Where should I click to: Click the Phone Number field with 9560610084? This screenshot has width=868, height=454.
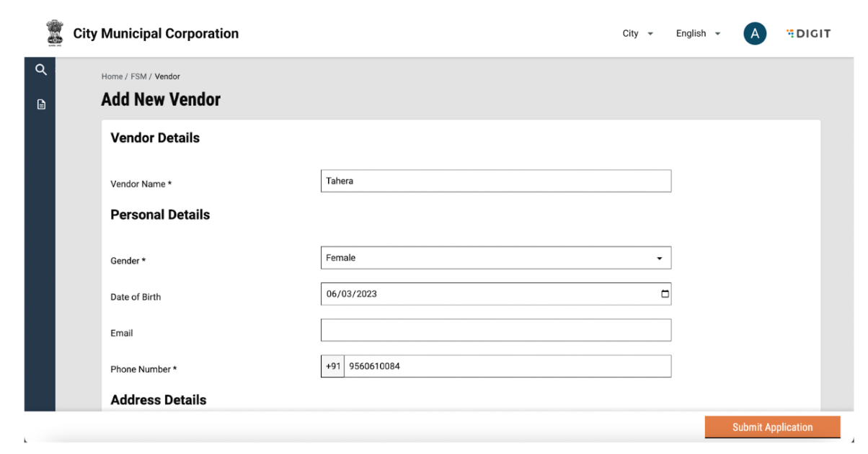coord(507,366)
